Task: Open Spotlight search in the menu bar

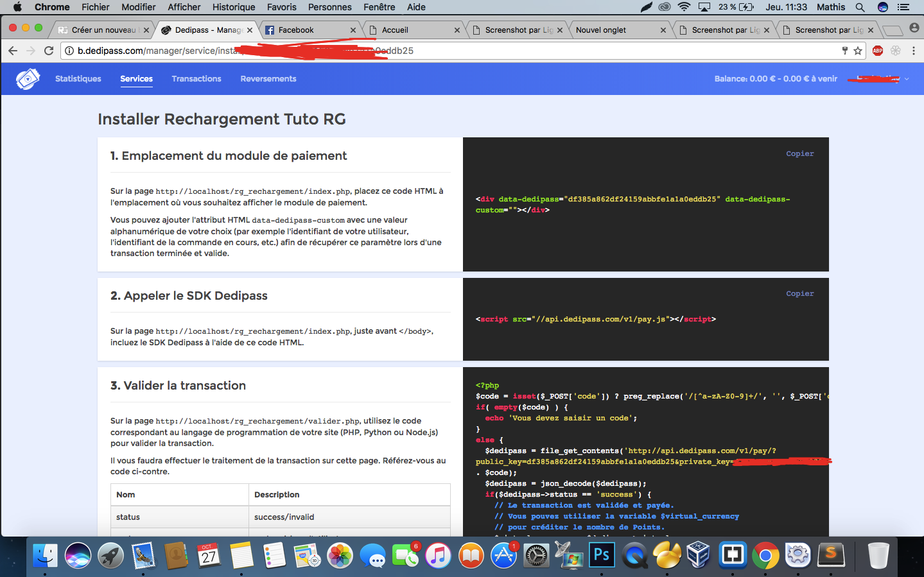Action: (x=860, y=7)
